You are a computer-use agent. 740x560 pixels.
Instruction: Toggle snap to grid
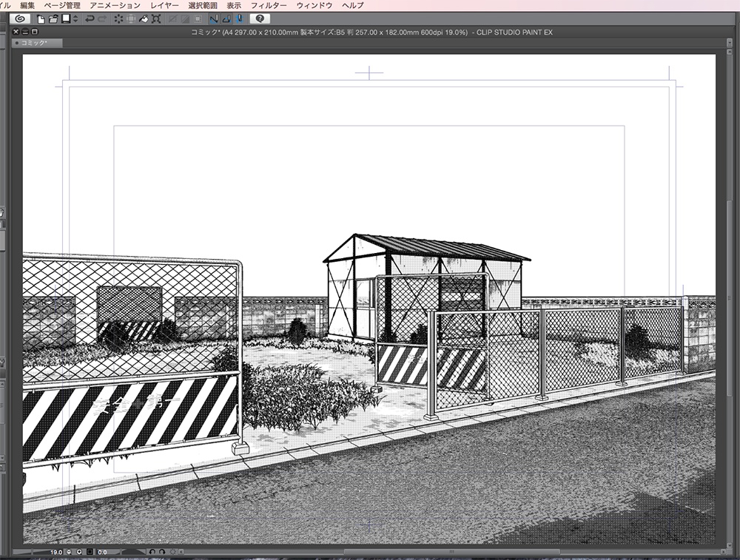tap(240, 19)
